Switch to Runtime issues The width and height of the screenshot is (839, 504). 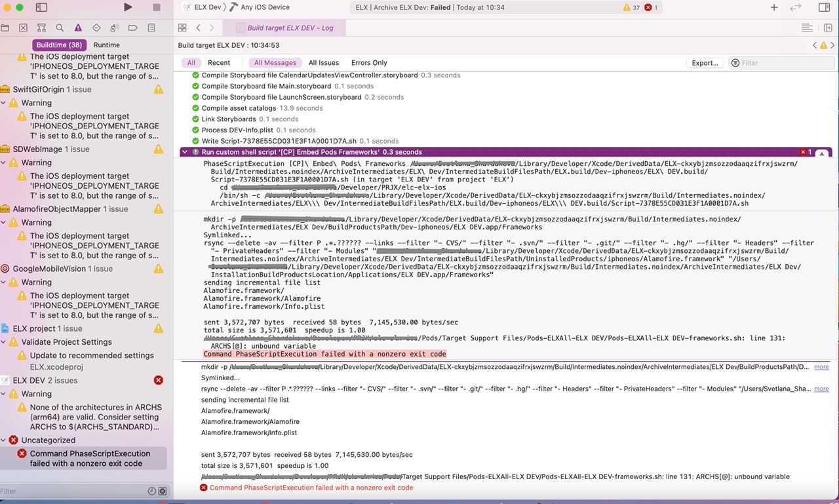(106, 45)
